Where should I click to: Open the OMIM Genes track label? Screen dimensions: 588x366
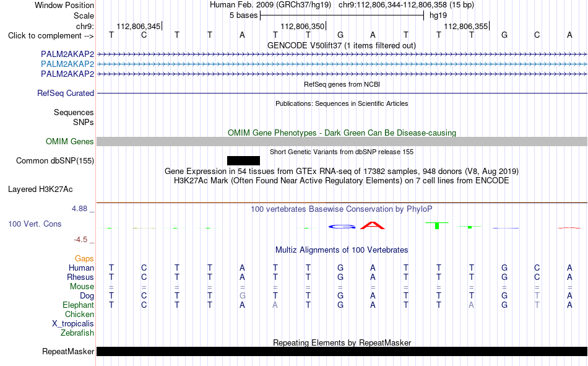[x=70, y=142]
